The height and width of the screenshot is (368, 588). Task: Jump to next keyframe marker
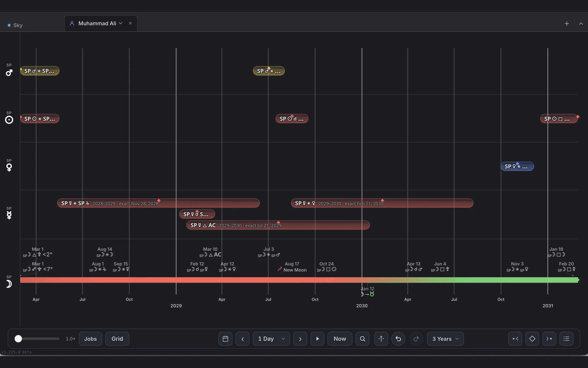549,339
